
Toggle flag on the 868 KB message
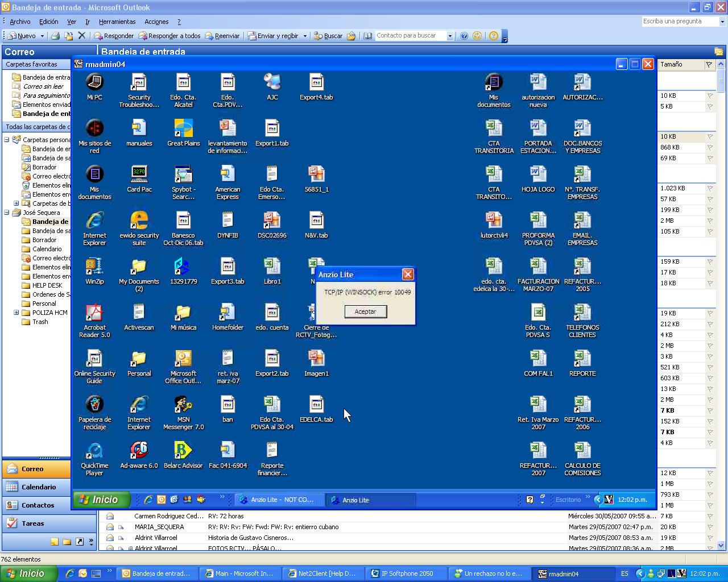point(710,148)
